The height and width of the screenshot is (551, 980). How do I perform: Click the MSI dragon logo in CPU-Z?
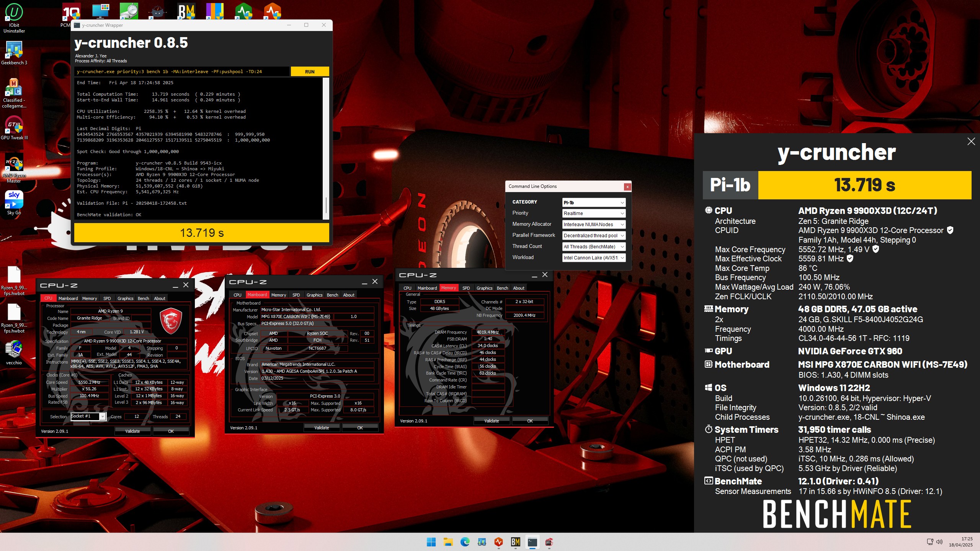coord(170,321)
